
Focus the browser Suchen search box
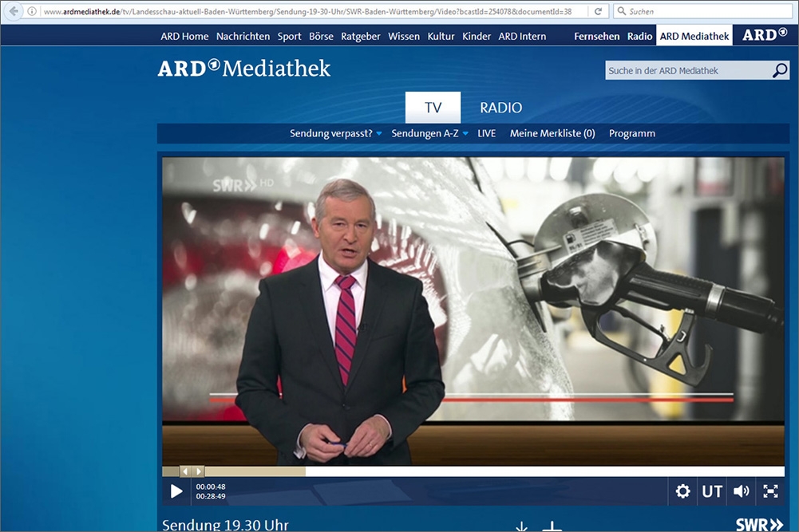click(703, 11)
